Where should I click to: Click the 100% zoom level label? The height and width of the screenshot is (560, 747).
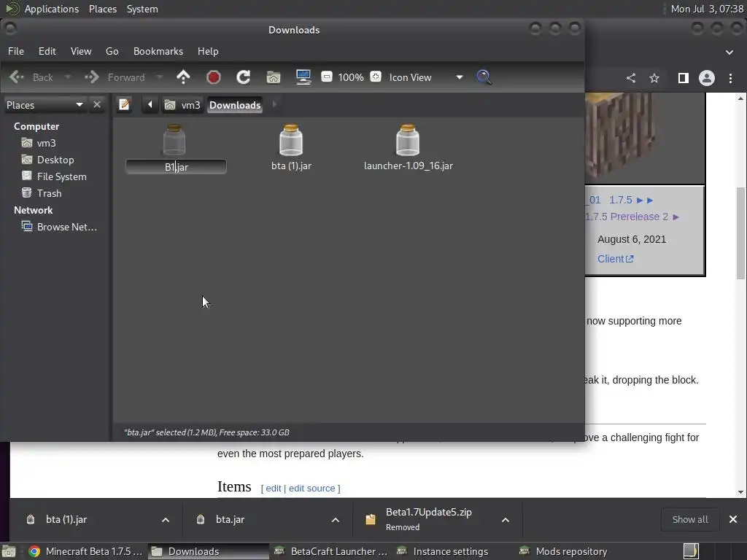[351, 77]
